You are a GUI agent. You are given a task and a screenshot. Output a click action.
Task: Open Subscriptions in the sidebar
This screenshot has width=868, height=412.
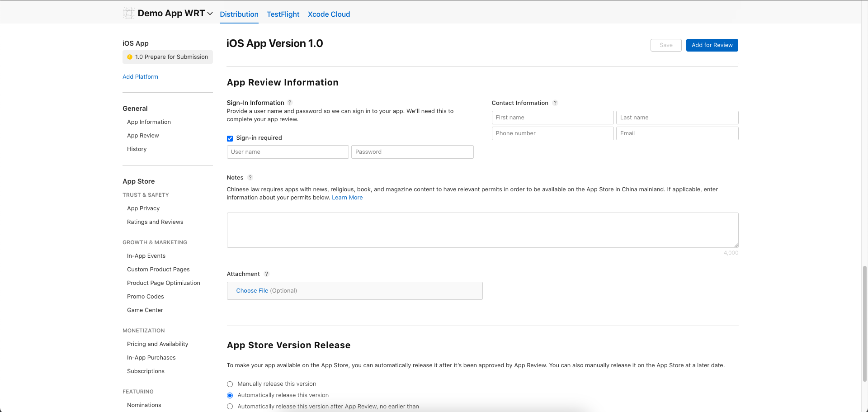[146, 371]
